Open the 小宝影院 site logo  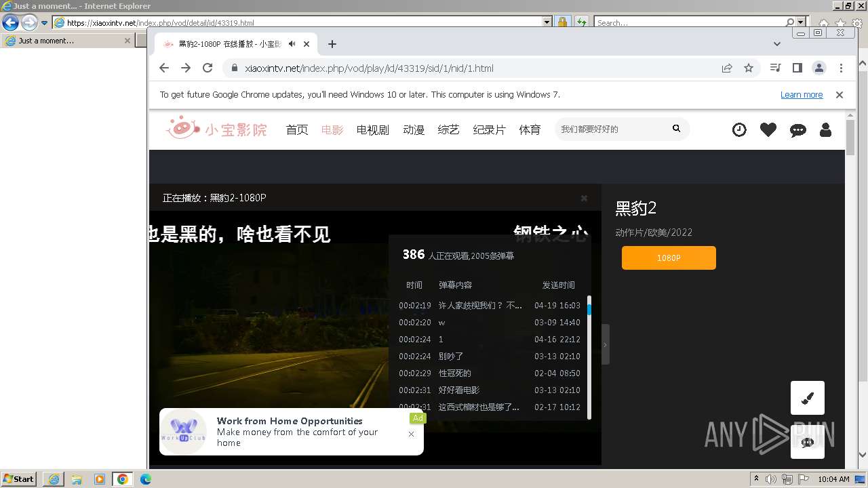pos(216,129)
